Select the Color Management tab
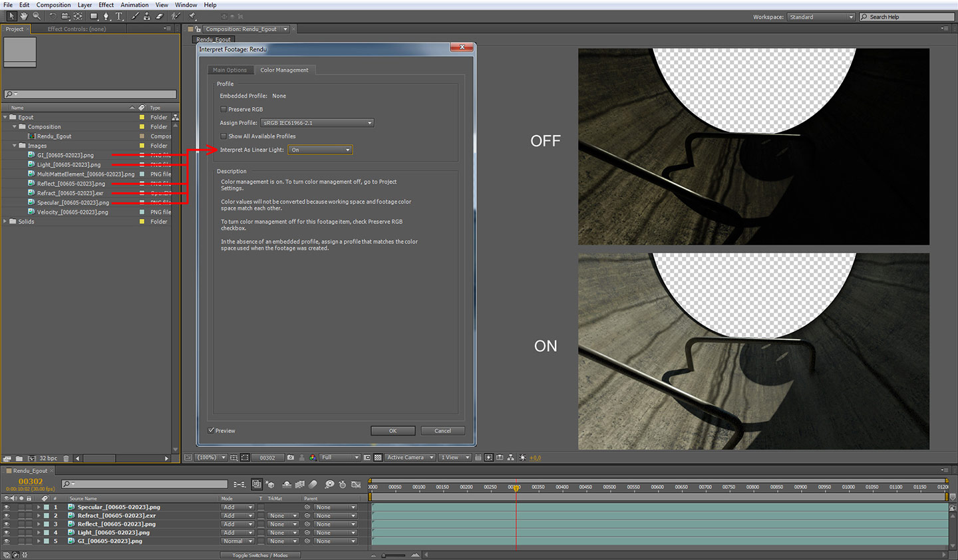958x560 pixels. [x=284, y=70]
